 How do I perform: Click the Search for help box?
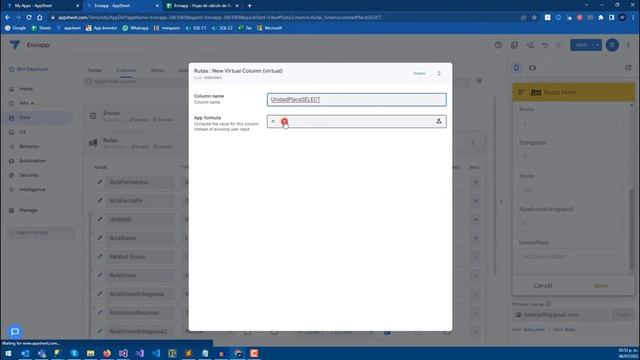pos(41,233)
